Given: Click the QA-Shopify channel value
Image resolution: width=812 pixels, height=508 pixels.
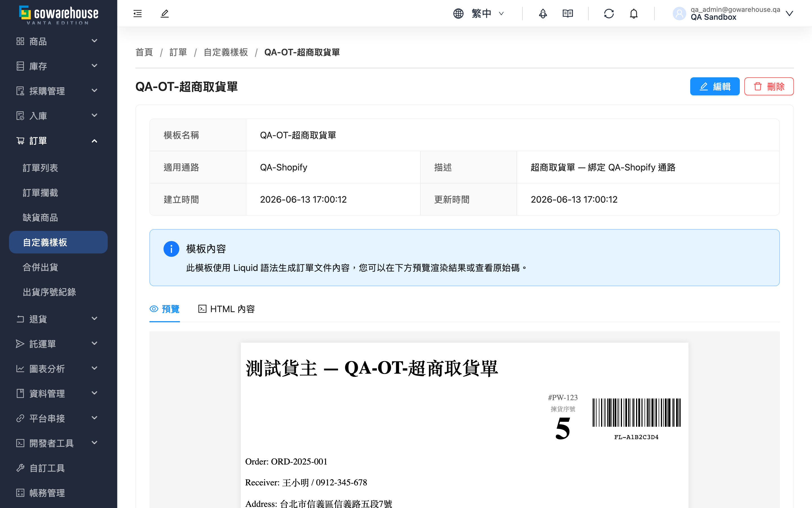Looking at the screenshot, I should coord(284,167).
